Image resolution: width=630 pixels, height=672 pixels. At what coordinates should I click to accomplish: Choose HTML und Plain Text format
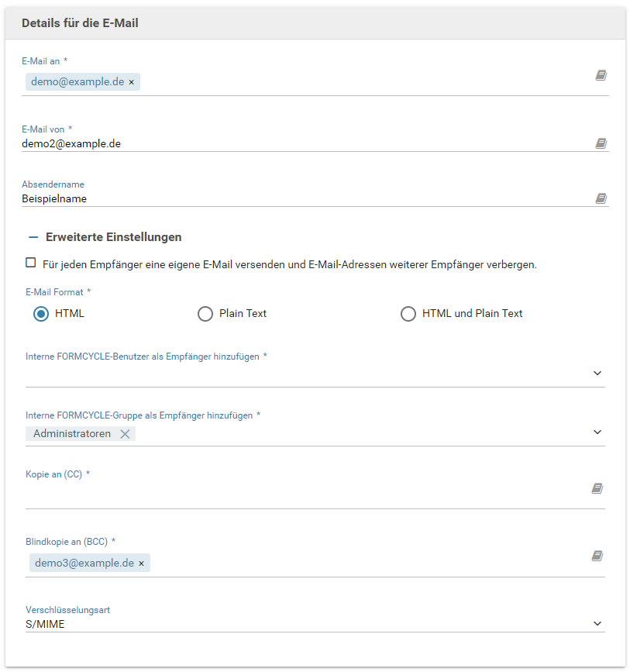click(x=408, y=314)
